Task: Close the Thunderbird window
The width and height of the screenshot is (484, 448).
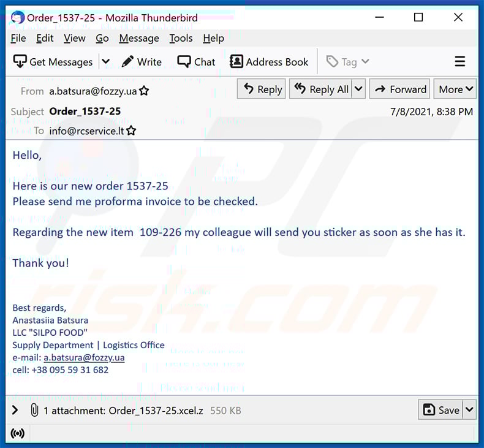Action: point(458,17)
